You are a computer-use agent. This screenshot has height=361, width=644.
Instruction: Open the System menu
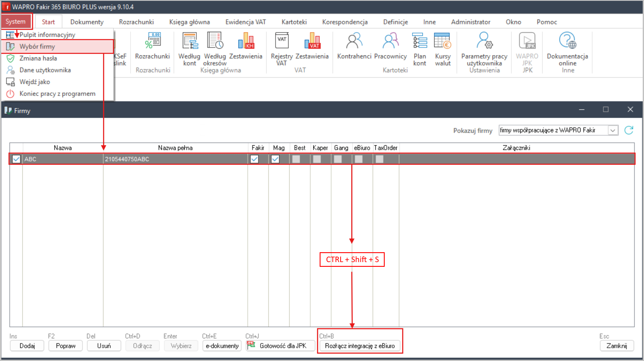coord(16,22)
